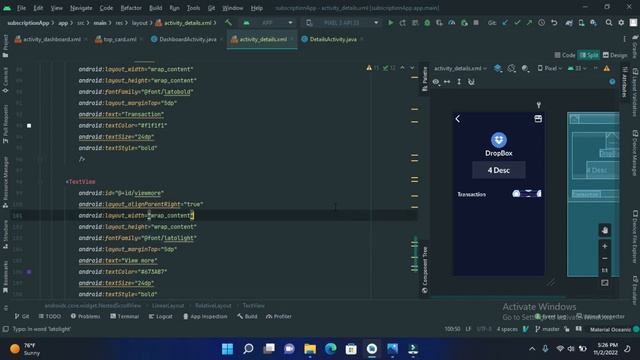Toggle view options eye icon in design toolbar
This screenshot has height=360, width=640.
436,82
